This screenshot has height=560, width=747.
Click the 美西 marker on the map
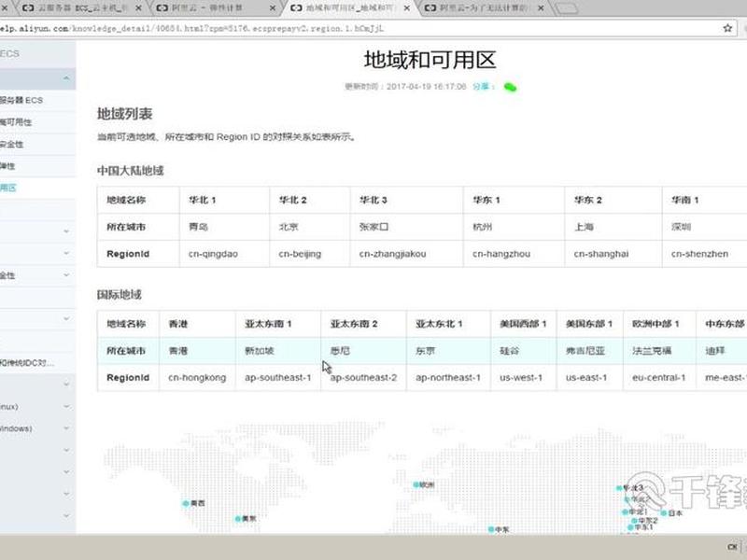click(194, 503)
